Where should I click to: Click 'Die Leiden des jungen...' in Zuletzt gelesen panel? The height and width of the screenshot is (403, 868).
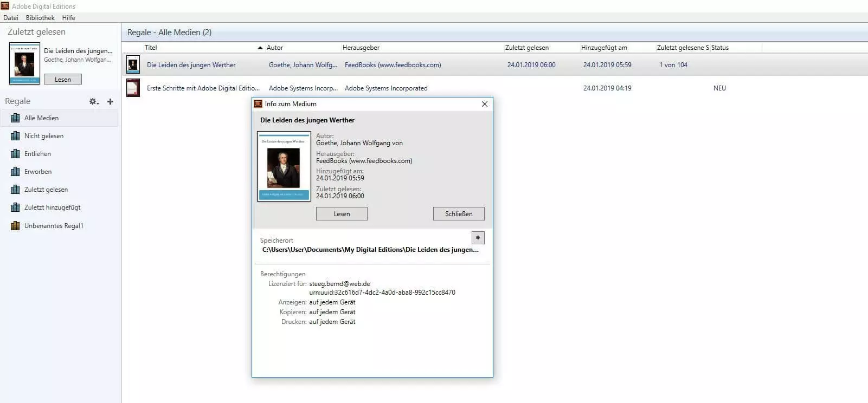pos(78,51)
